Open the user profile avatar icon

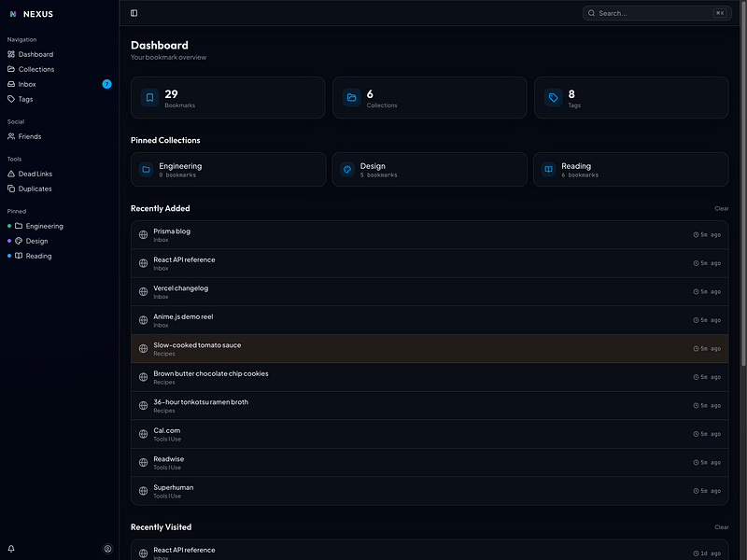tap(108, 549)
